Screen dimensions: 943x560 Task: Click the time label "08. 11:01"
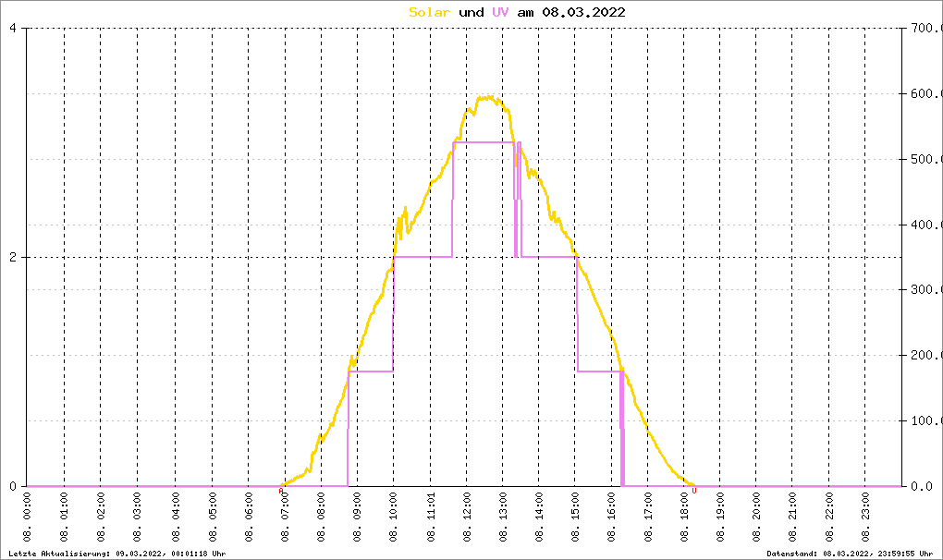pos(431,517)
